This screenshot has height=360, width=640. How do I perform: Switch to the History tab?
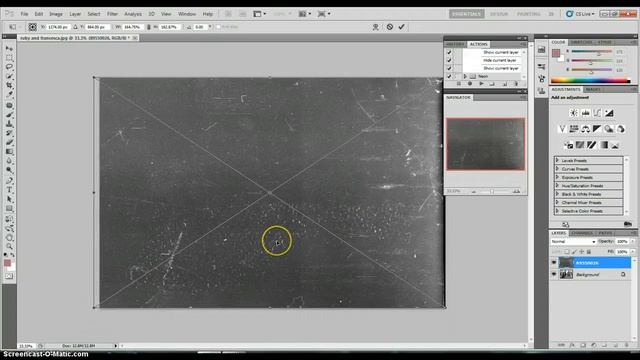[x=455, y=44]
